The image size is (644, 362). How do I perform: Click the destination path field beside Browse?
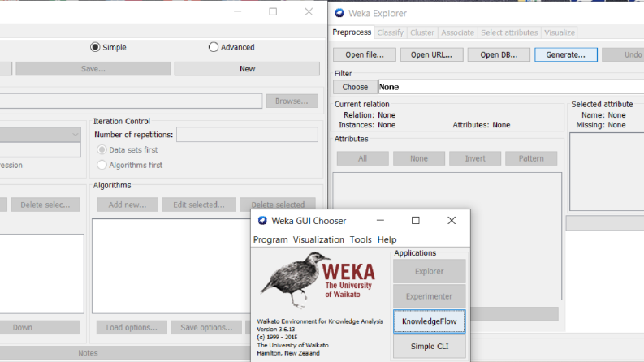coord(131,101)
